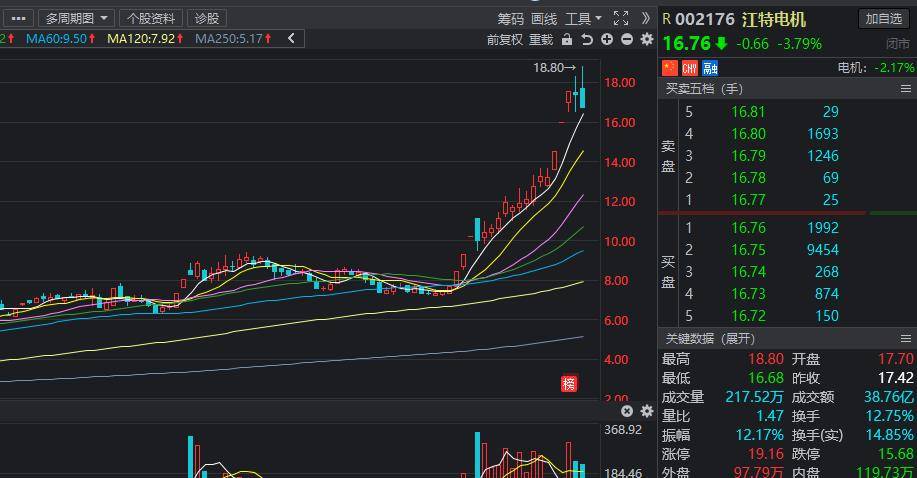Image resolution: width=917 pixels, height=478 pixels.
Task: Click the red 榜 badge on the chart
Action: pyautogui.click(x=568, y=383)
